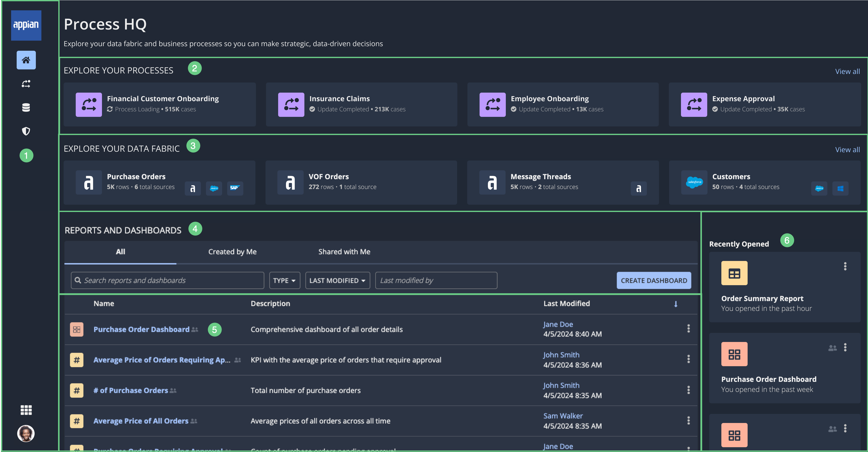Image resolution: width=868 pixels, height=452 pixels.
Task: Open options menu for Purchase Order Dashboard row
Action: (x=688, y=328)
